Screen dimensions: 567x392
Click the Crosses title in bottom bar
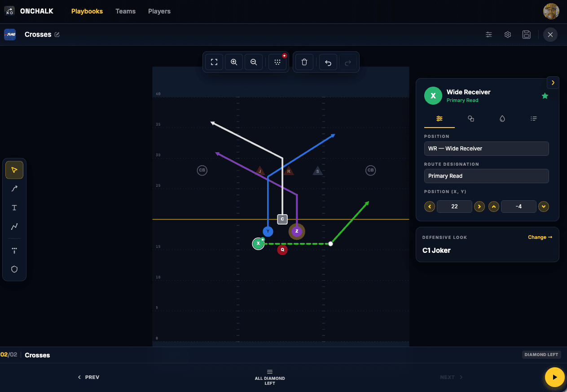tap(37, 355)
